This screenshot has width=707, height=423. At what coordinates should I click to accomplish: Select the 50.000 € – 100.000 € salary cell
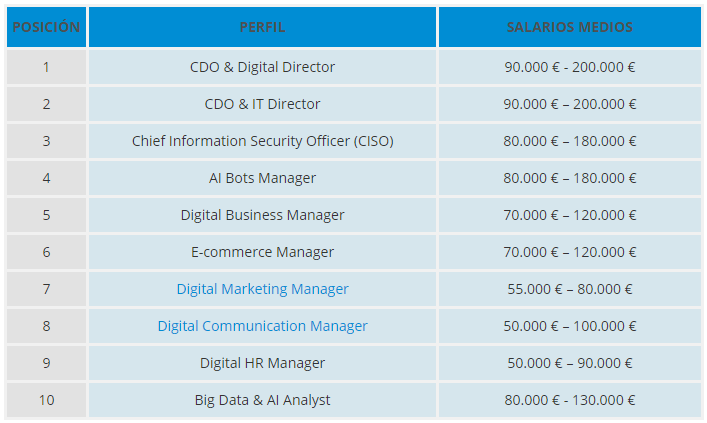tap(569, 326)
